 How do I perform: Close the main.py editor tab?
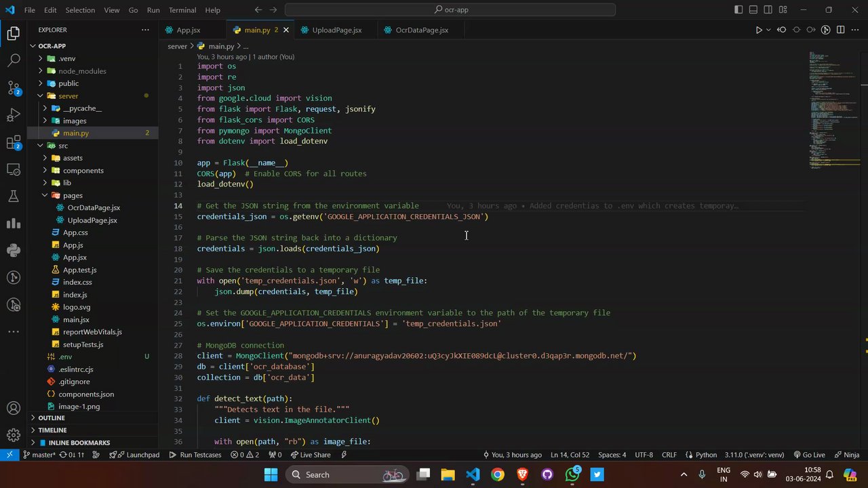[x=286, y=30]
